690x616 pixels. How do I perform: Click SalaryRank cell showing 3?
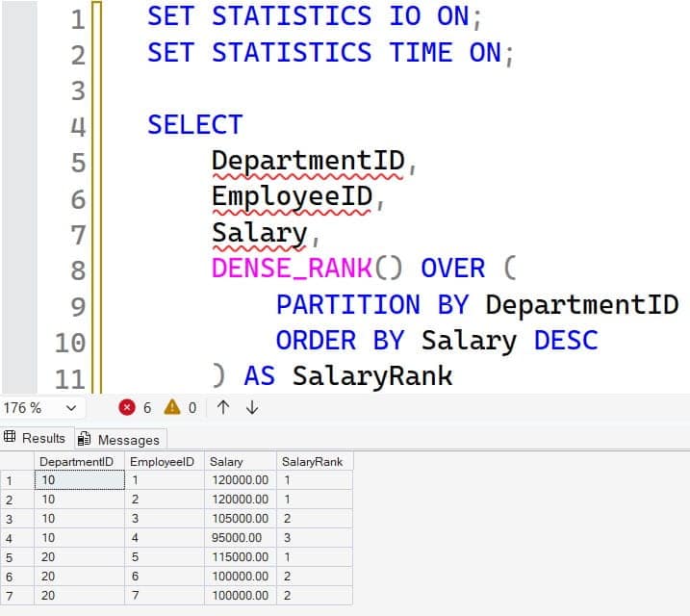click(x=315, y=538)
